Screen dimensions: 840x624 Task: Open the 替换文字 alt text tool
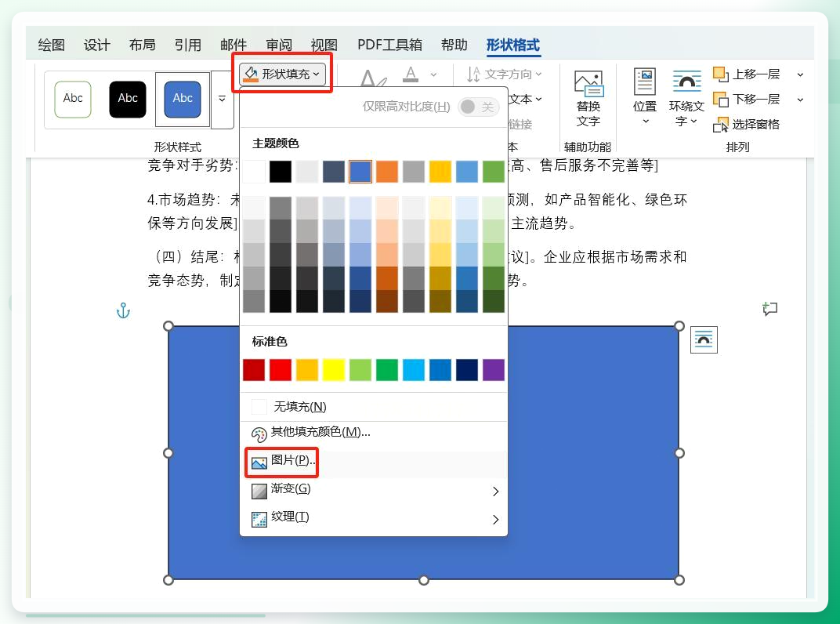click(x=588, y=99)
